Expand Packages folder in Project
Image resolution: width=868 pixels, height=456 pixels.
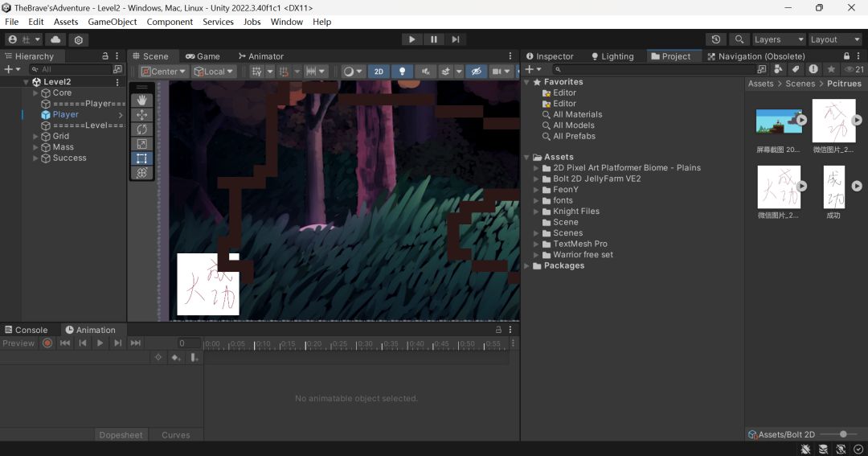[x=526, y=266]
